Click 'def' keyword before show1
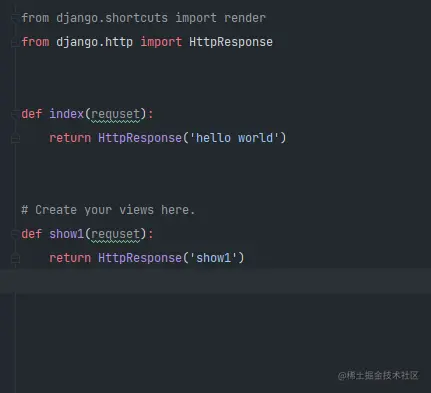Viewport: 431px width, 393px height. click(x=32, y=234)
